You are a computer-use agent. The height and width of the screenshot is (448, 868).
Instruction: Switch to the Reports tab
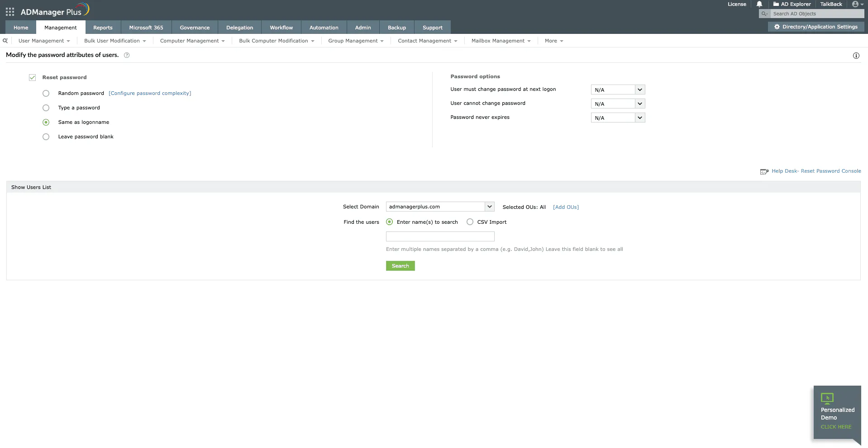[x=103, y=27]
